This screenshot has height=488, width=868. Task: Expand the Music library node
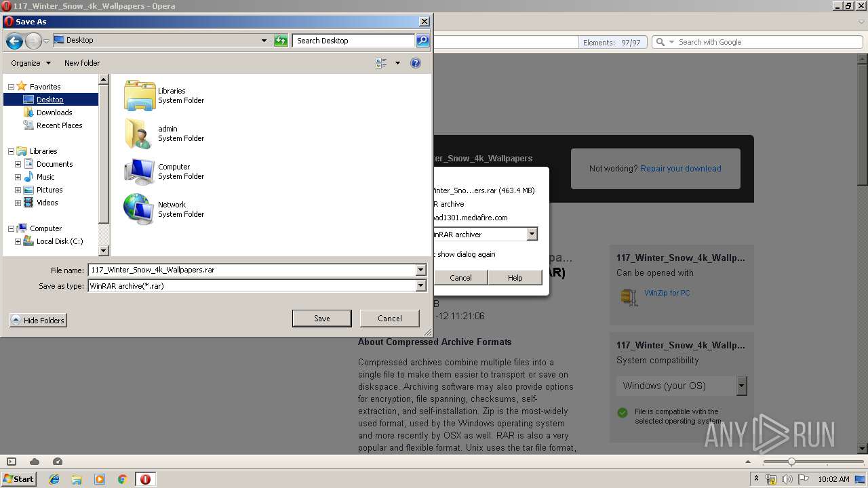pos(18,177)
